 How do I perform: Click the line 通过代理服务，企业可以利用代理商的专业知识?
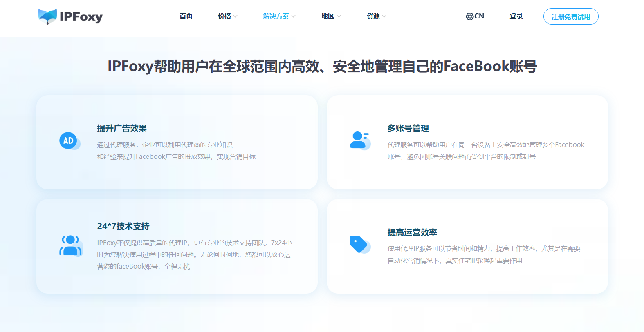pos(165,145)
